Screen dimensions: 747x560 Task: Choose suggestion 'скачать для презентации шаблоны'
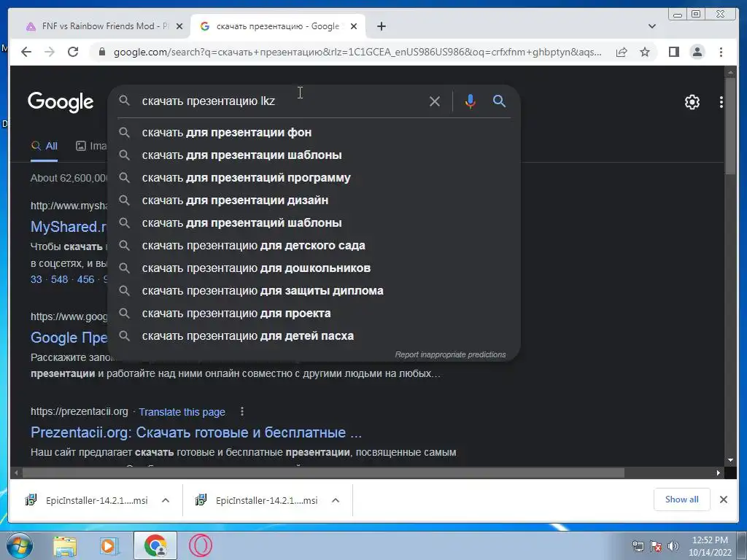pos(314,155)
